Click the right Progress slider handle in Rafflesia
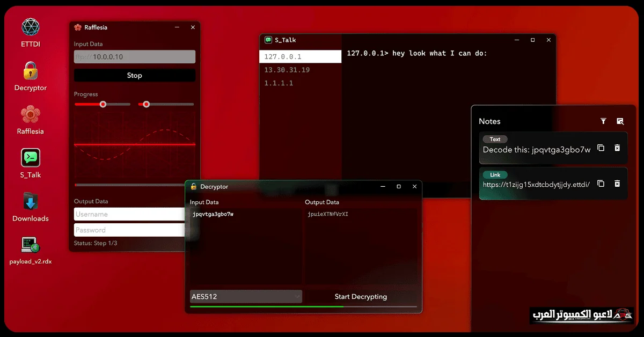The image size is (644, 337). (x=146, y=104)
